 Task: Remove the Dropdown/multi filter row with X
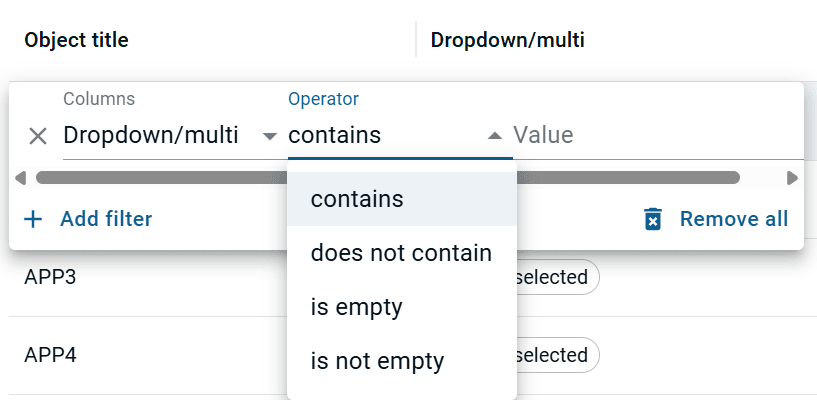click(x=38, y=136)
